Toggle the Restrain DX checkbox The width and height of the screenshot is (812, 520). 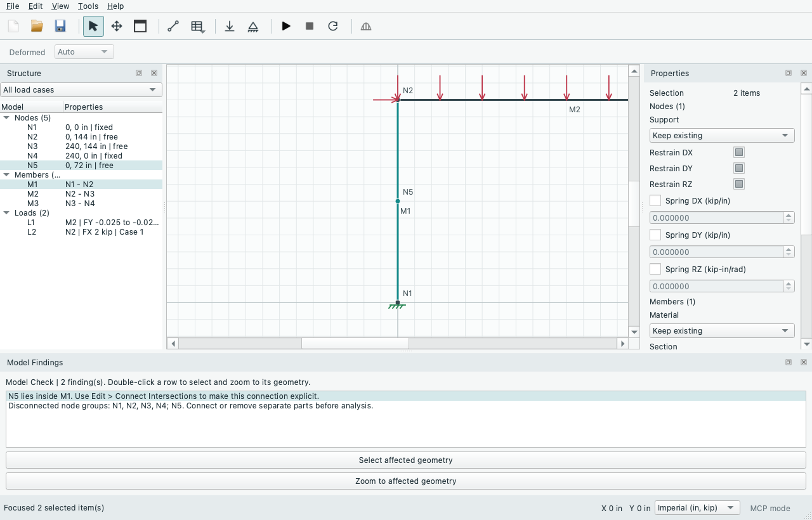pyautogui.click(x=739, y=152)
